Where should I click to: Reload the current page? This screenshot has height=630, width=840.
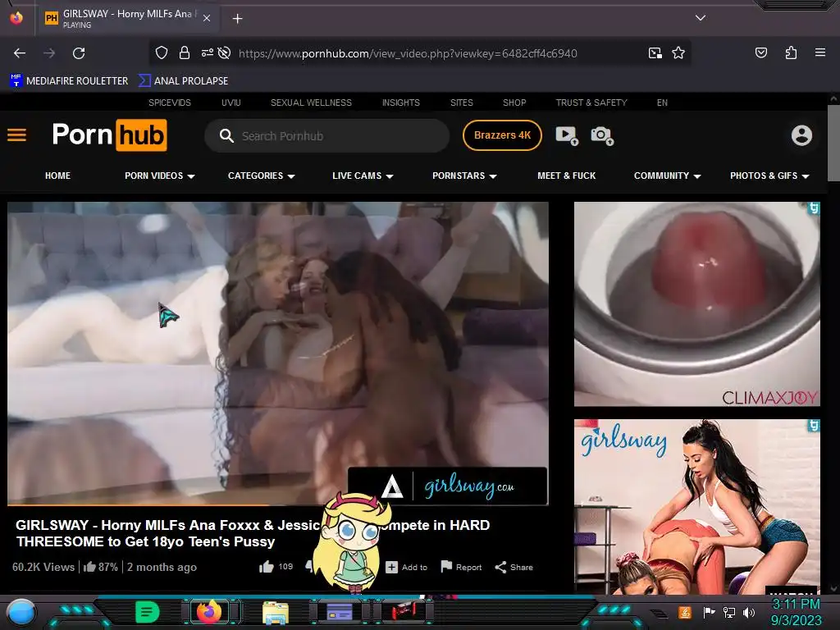79,53
